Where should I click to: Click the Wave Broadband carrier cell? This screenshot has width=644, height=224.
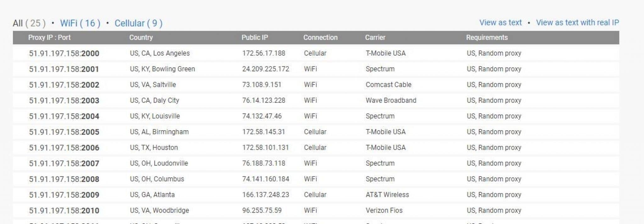click(391, 100)
